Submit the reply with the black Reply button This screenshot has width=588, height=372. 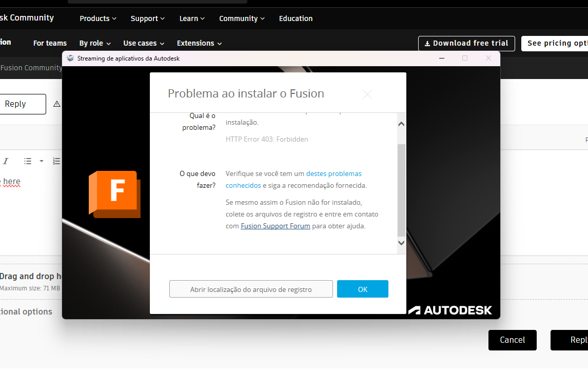[569, 340]
